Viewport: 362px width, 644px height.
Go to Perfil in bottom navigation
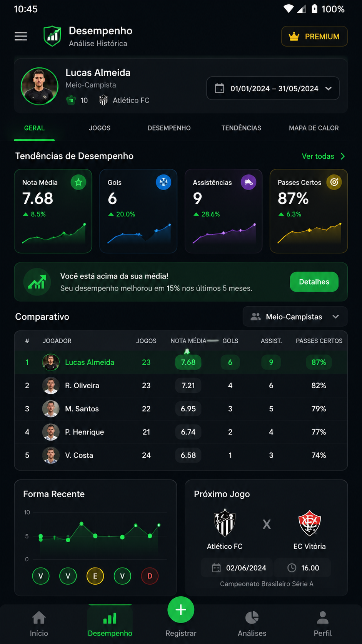tap(322, 624)
